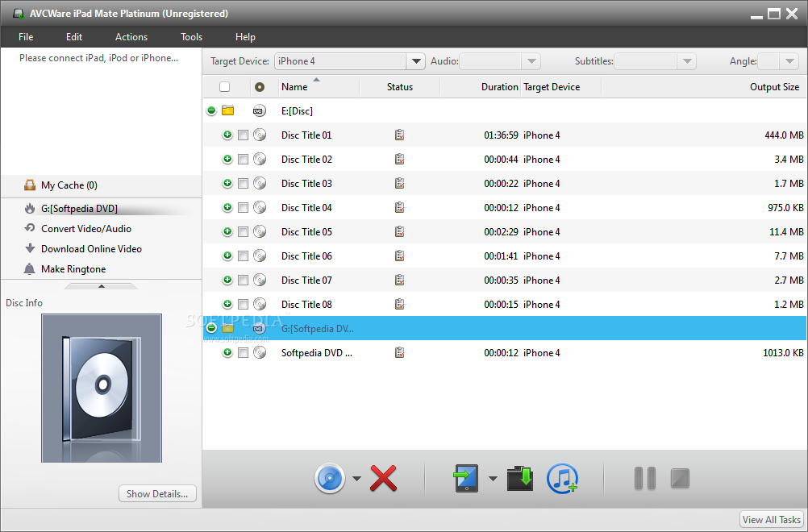
Task: Open the dropdown arrow next to Add DVD
Action: (356, 479)
